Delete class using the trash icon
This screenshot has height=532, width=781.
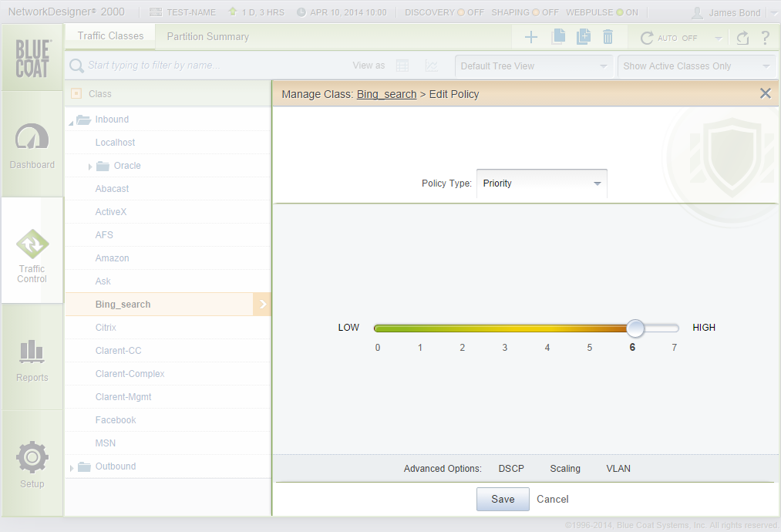[x=608, y=37]
